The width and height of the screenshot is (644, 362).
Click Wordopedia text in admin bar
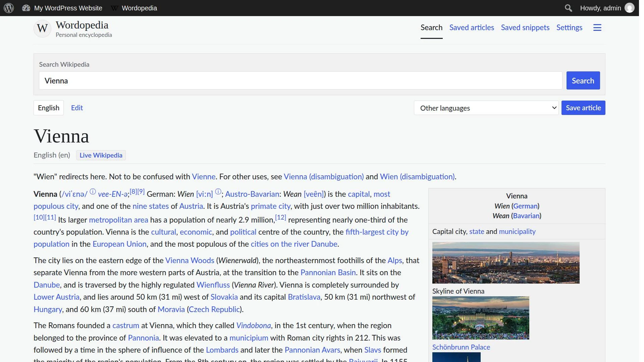point(139,8)
